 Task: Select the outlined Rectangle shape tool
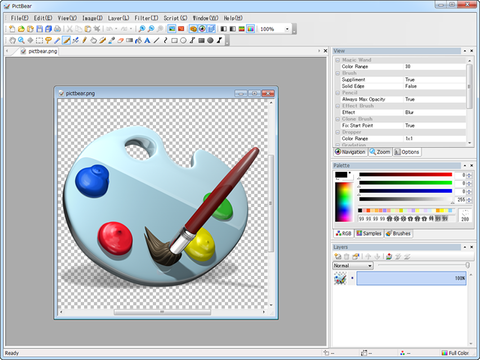point(174,41)
